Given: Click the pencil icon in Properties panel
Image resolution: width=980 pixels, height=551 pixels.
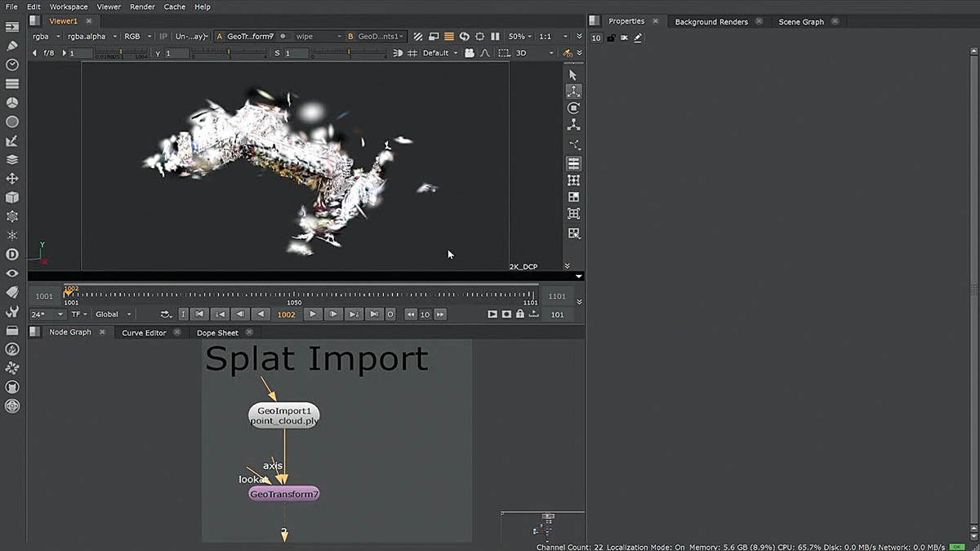Looking at the screenshot, I should (x=638, y=38).
